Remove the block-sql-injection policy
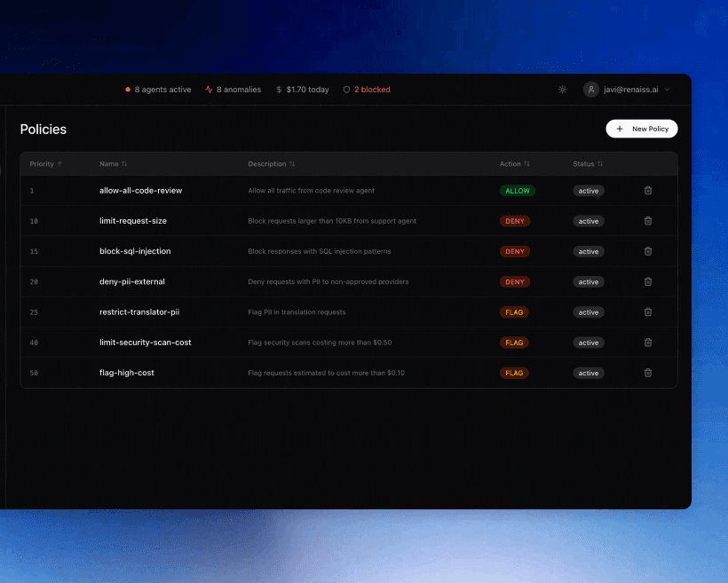Image resolution: width=728 pixels, height=583 pixels. pos(648,251)
